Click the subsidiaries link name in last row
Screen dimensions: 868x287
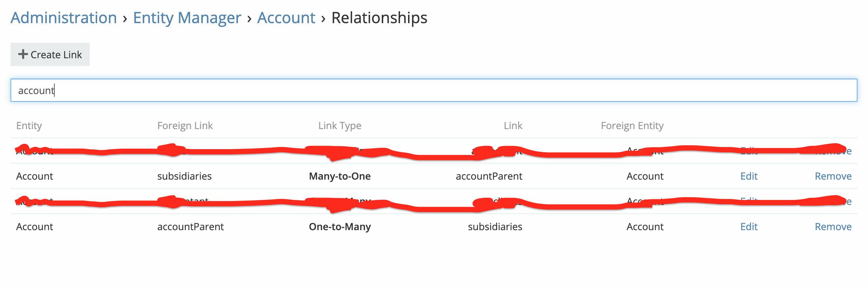(495, 227)
